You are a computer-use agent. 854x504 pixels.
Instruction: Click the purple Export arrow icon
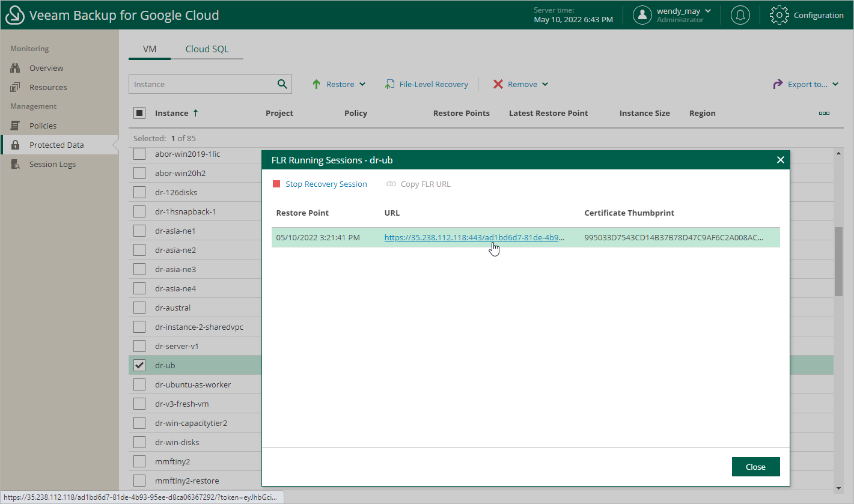(x=778, y=84)
